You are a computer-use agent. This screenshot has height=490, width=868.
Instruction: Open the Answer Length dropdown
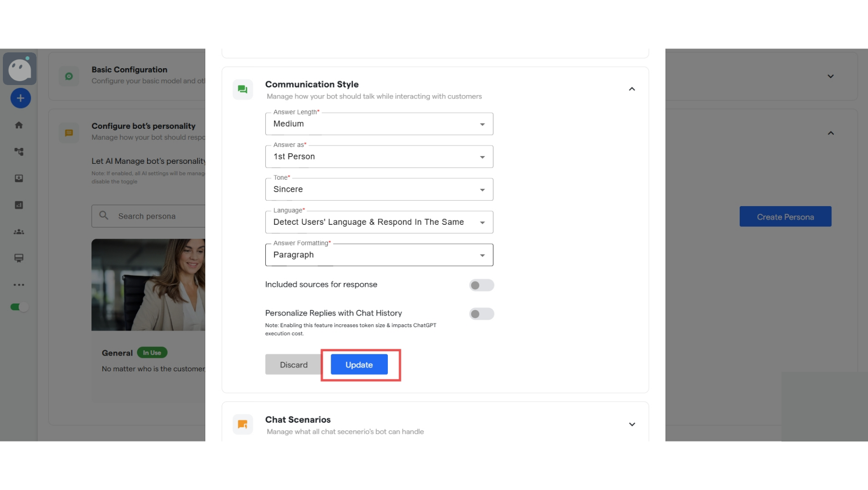379,124
